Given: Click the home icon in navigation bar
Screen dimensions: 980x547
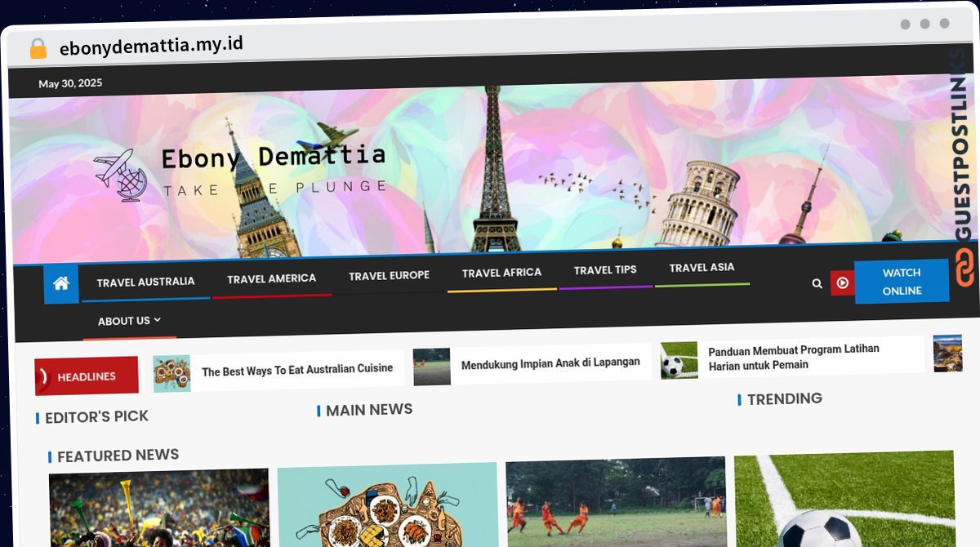Looking at the screenshot, I should point(61,283).
